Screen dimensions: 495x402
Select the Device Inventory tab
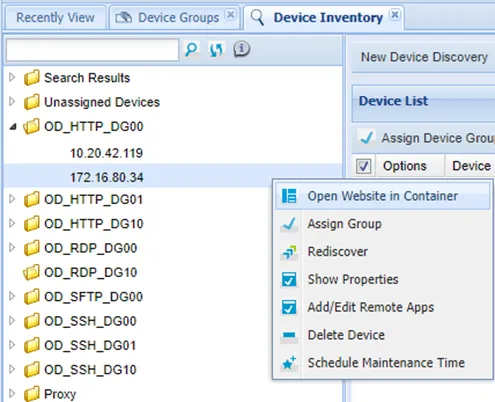pos(324,18)
